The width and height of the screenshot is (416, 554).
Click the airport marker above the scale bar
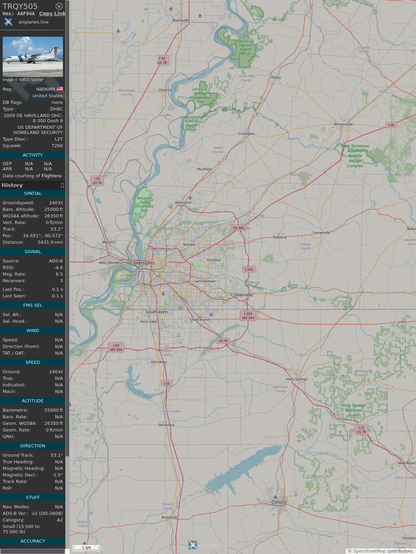(x=84, y=543)
